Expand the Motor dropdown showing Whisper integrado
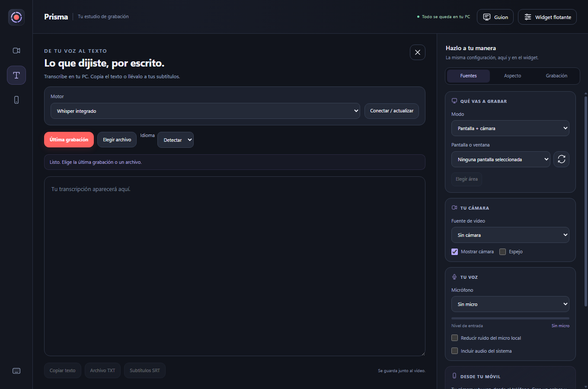This screenshot has width=588, height=389. tap(205, 111)
